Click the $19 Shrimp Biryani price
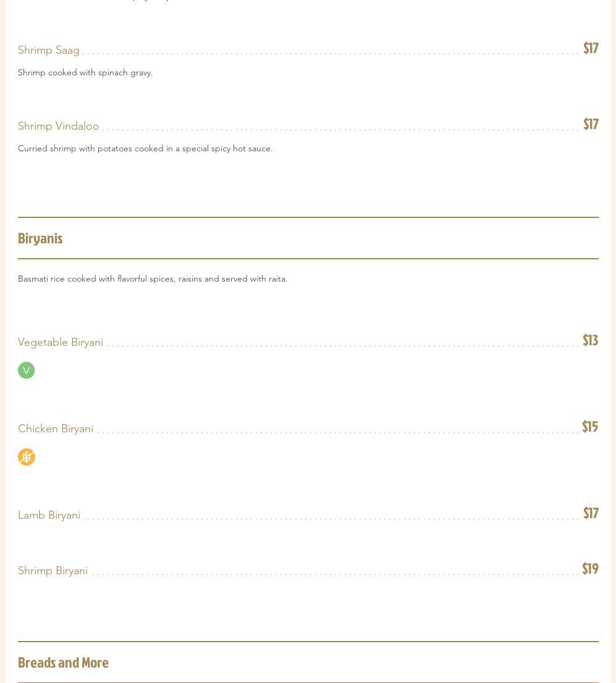Viewport: 616px width, 683px height. coord(590,569)
